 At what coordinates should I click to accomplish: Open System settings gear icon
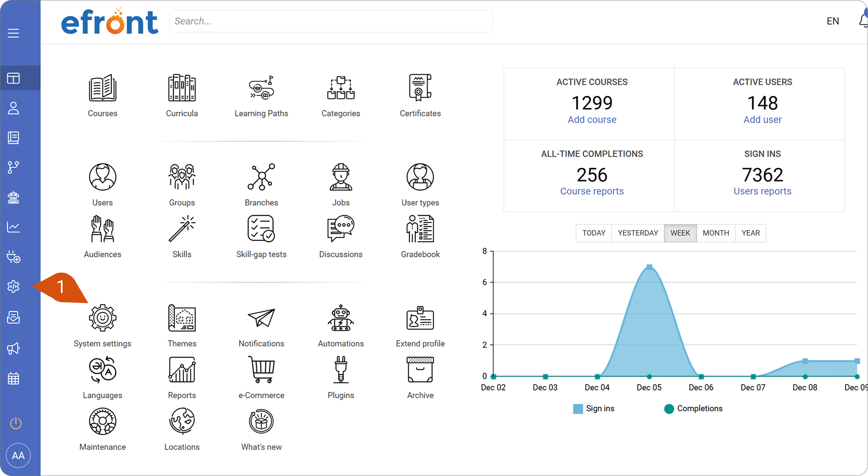(103, 318)
